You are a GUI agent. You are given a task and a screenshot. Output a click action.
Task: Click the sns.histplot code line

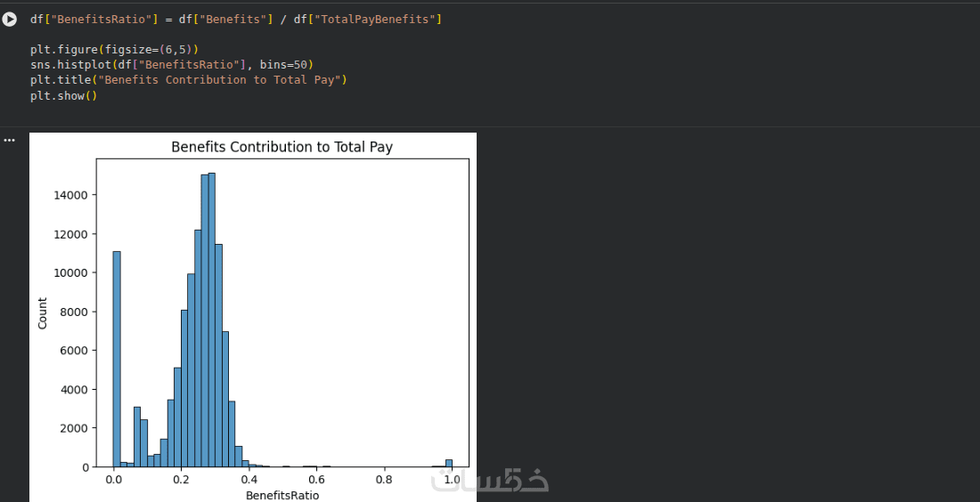click(171, 64)
